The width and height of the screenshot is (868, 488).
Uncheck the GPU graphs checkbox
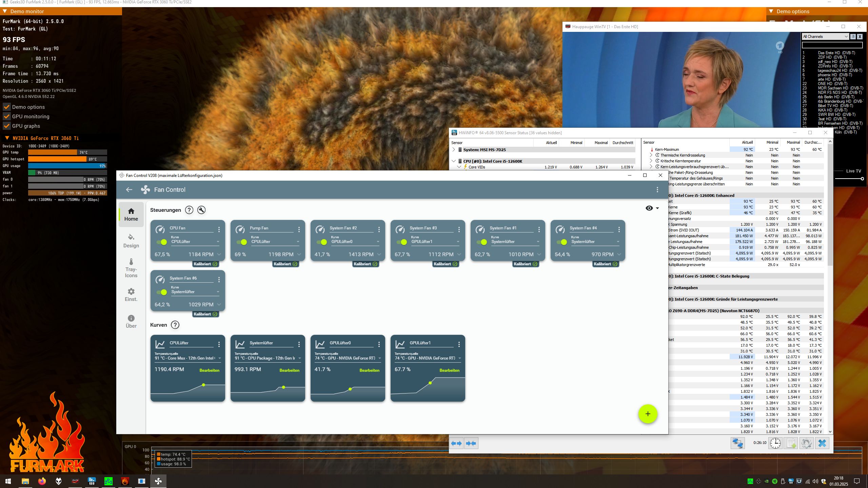(7, 126)
